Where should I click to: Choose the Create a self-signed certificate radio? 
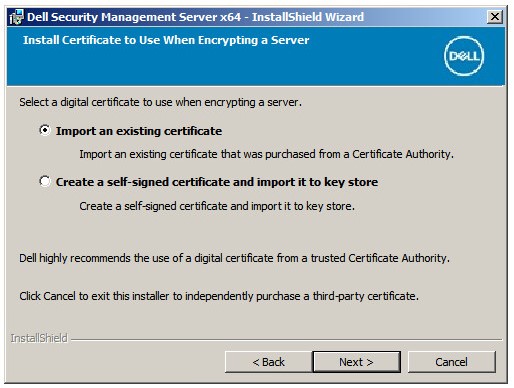click(45, 181)
